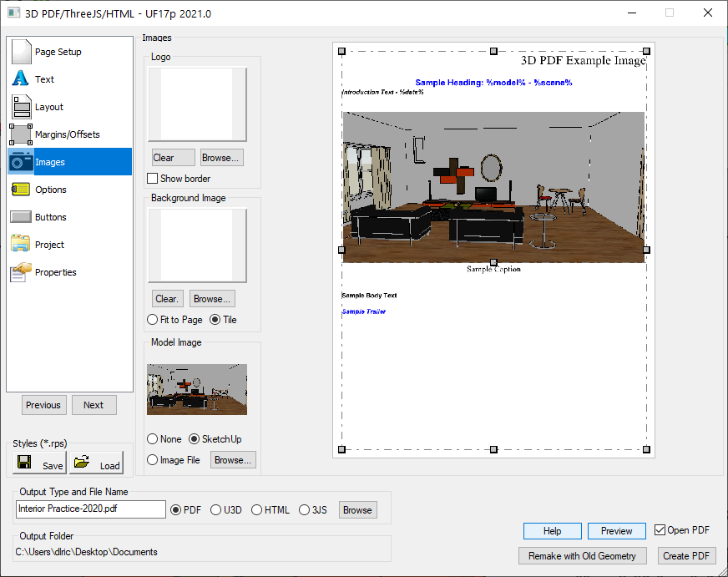Click in the output file name field
Viewport: 728px width, 577px height.
(x=89, y=509)
